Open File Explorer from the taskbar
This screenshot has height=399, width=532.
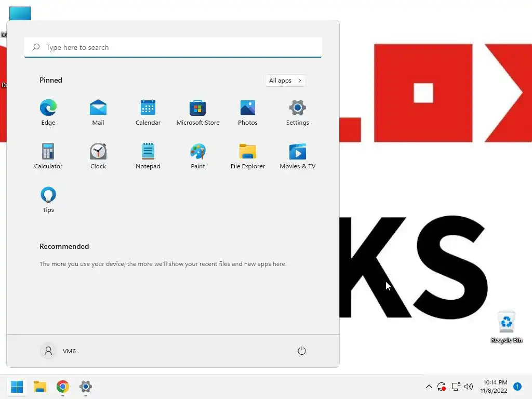40,387
